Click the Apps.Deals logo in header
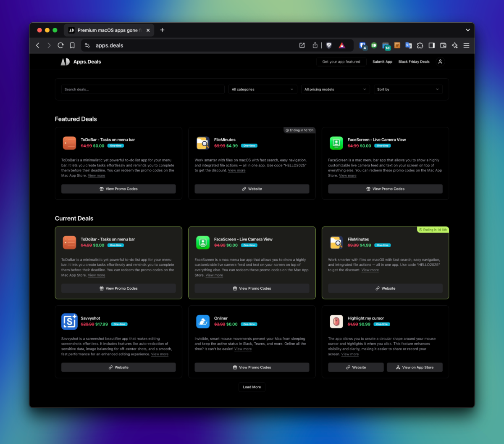Screen dimensions: 504x444 click(x=81, y=62)
